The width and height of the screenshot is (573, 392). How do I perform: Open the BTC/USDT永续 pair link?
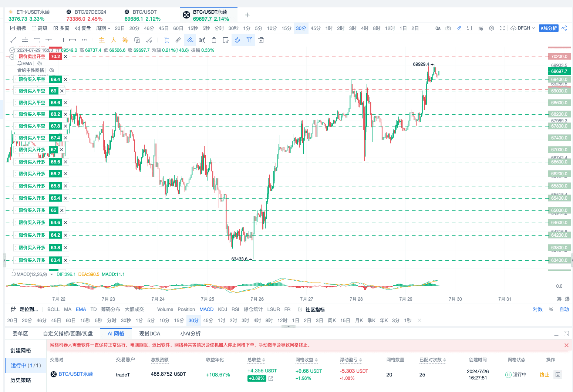(x=76, y=374)
